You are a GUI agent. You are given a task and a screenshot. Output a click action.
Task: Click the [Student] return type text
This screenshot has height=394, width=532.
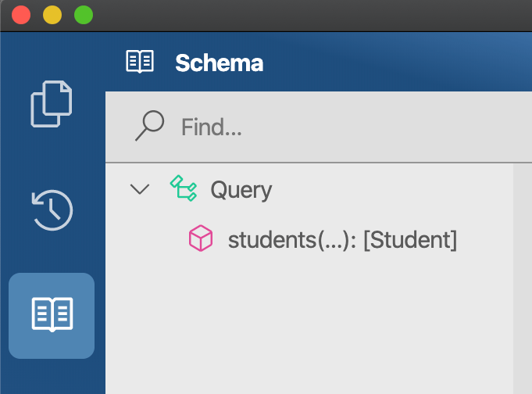pyautogui.click(x=409, y=239)
